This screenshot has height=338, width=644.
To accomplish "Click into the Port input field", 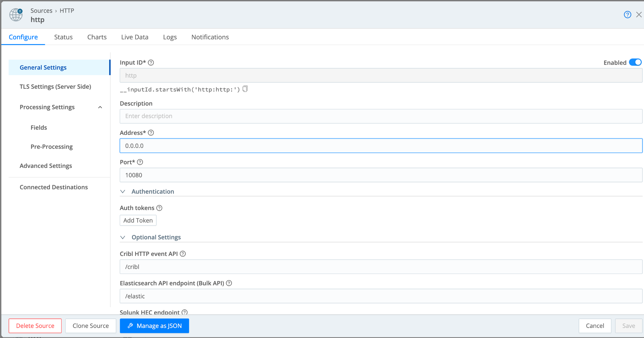I will click(380, 175).
